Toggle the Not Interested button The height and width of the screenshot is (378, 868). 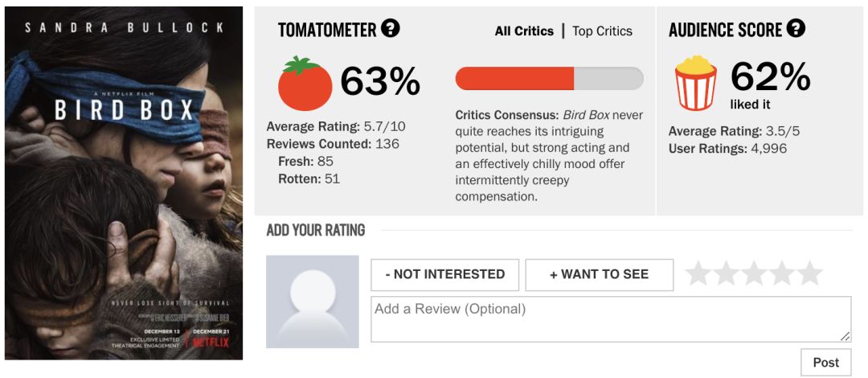click(x=444, y=274)
